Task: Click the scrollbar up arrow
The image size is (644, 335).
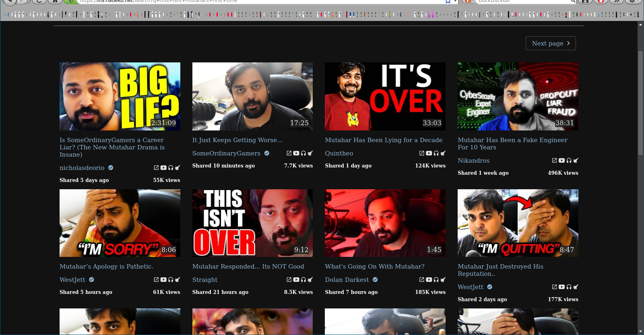Action: tap(640, 25)
